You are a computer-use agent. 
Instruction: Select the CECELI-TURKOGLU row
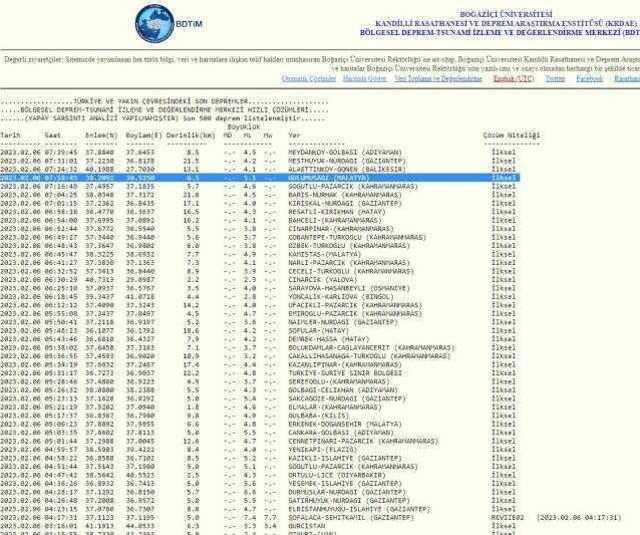tap(260, 271)
